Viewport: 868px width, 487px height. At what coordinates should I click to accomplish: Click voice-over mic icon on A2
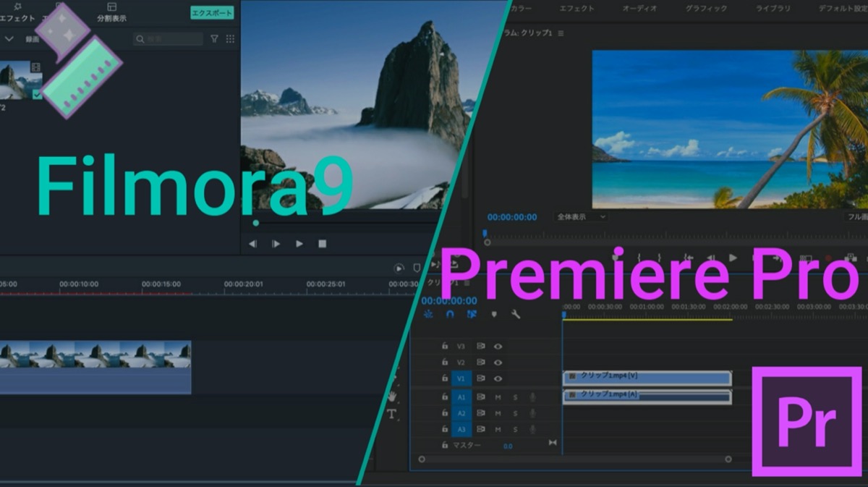pos(532,413)
